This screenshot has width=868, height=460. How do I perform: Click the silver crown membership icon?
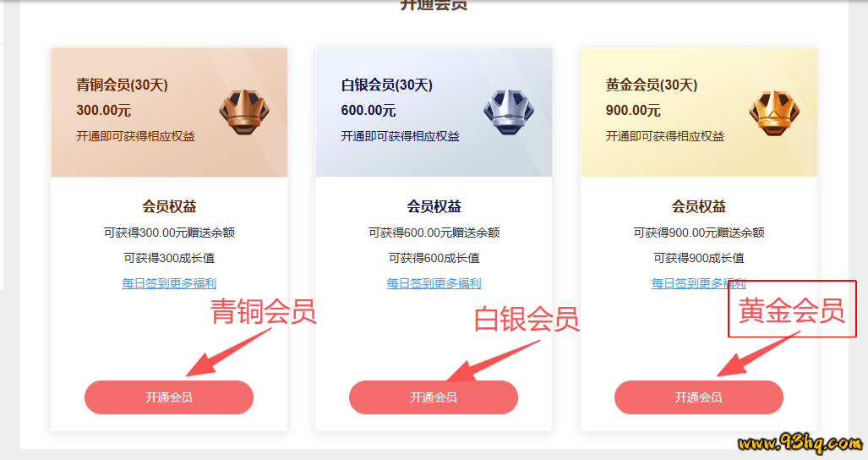(509, 113)
